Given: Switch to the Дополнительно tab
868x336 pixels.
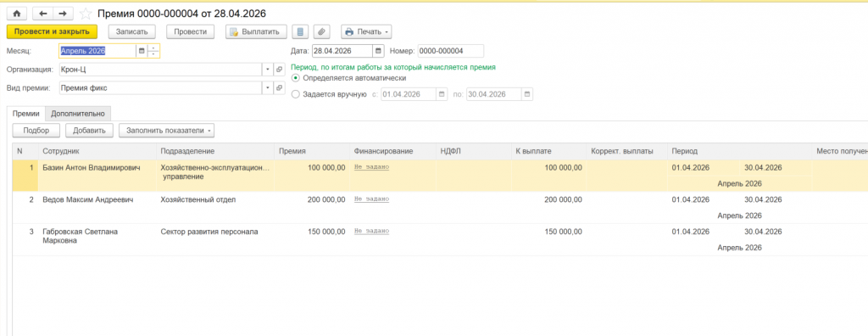Looking at the screenshot, I should point(78,113).
